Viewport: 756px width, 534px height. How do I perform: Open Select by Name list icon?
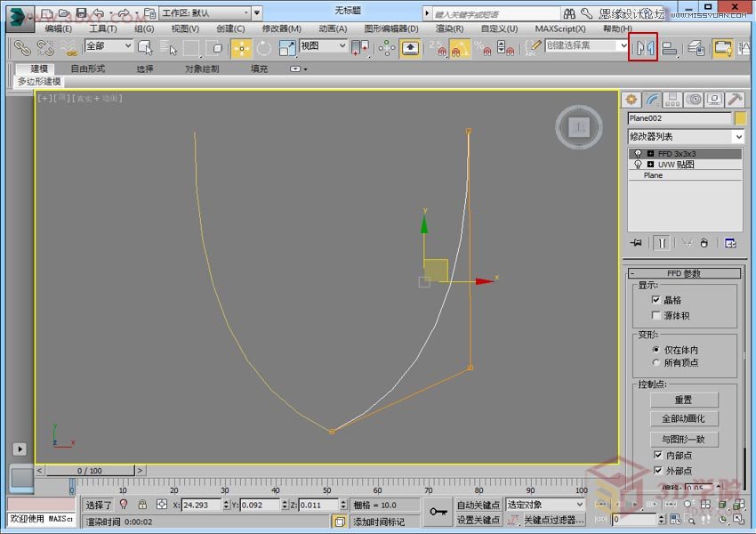coord(168,48)
